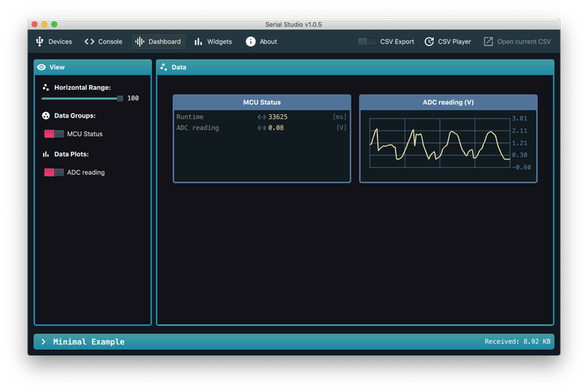The height and width of the screenshot is (392, 588).
Task: Click the Data panel header icon
Action: (x=164, y=68)
